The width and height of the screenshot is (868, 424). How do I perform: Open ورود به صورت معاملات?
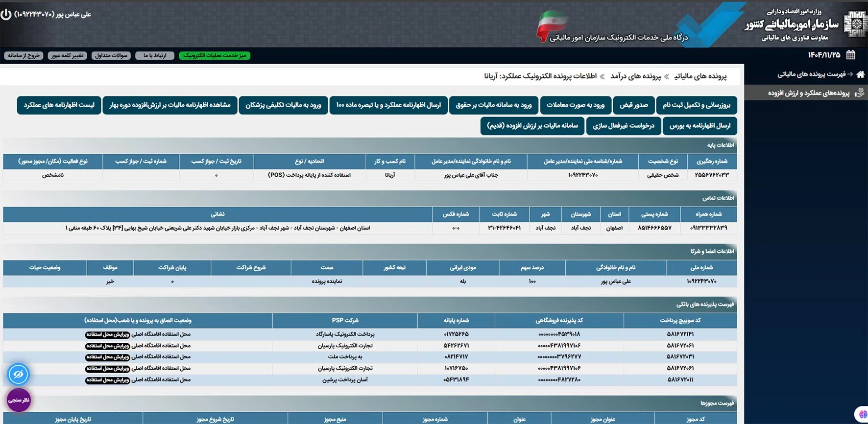pyautogui.click(x=576, y=105)
